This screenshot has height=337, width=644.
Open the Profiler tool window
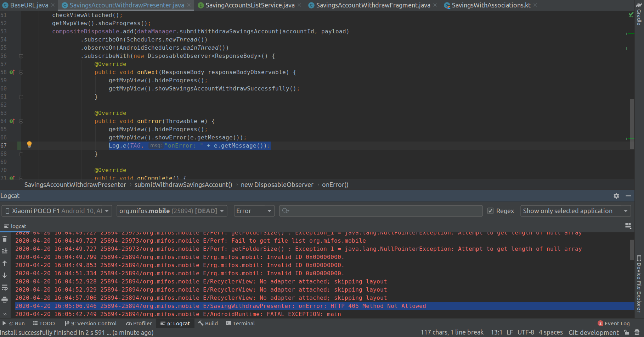point(139,324)
